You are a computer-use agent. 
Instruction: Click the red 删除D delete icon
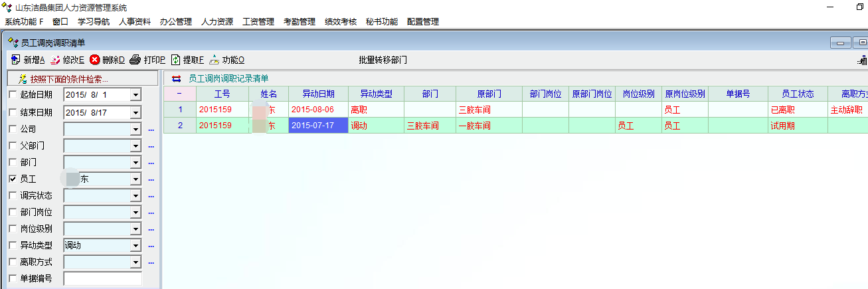[95, 60]
